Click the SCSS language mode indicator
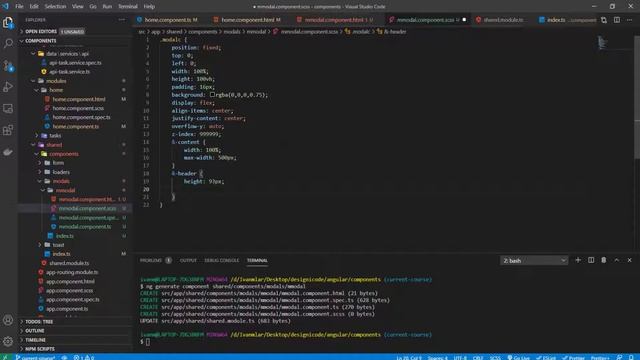 tap(495, 357)
